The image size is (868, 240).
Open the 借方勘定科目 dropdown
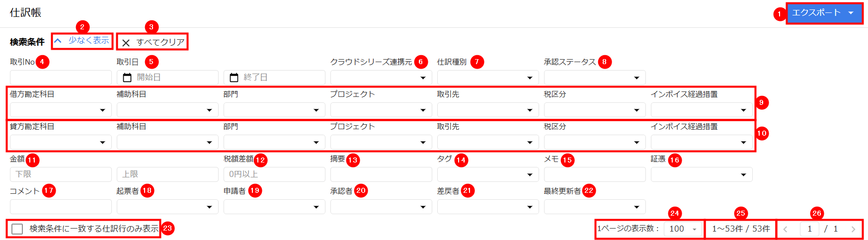[61, 110]
